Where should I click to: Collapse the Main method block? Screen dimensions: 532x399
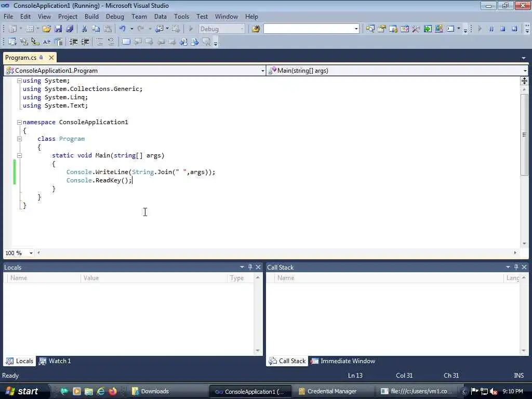tap(19, 155)
